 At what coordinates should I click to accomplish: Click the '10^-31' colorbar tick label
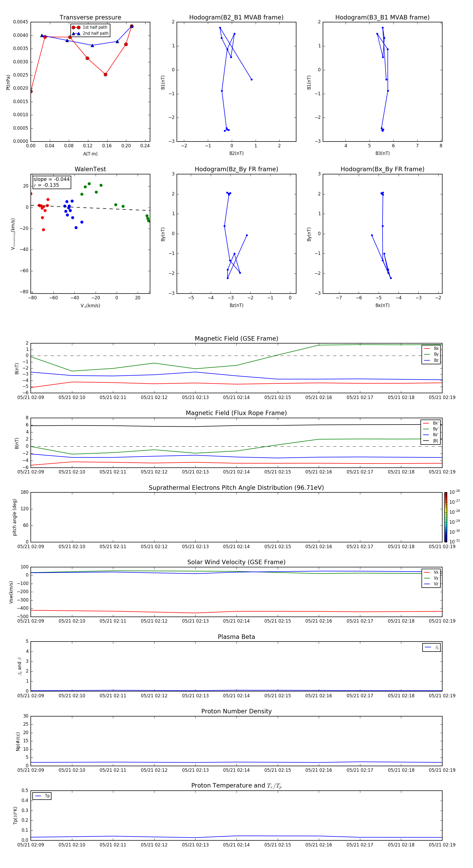pyautogui.click(x=455, y=542)
